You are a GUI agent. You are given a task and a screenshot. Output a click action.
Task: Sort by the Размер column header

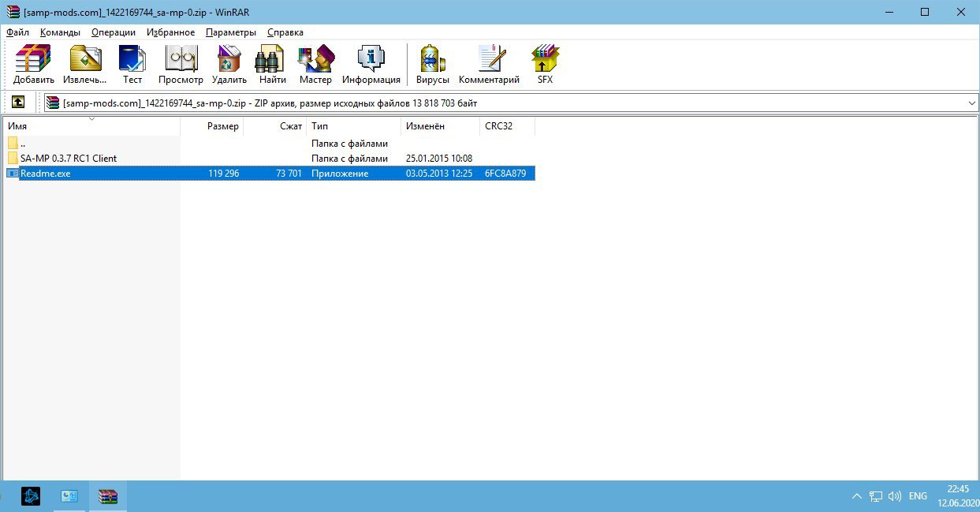[212, 126]
